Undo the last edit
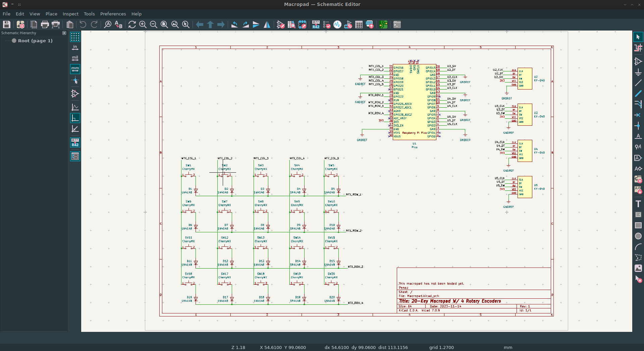The width and height of the screenshot is (644, 351). click(83, 24)
